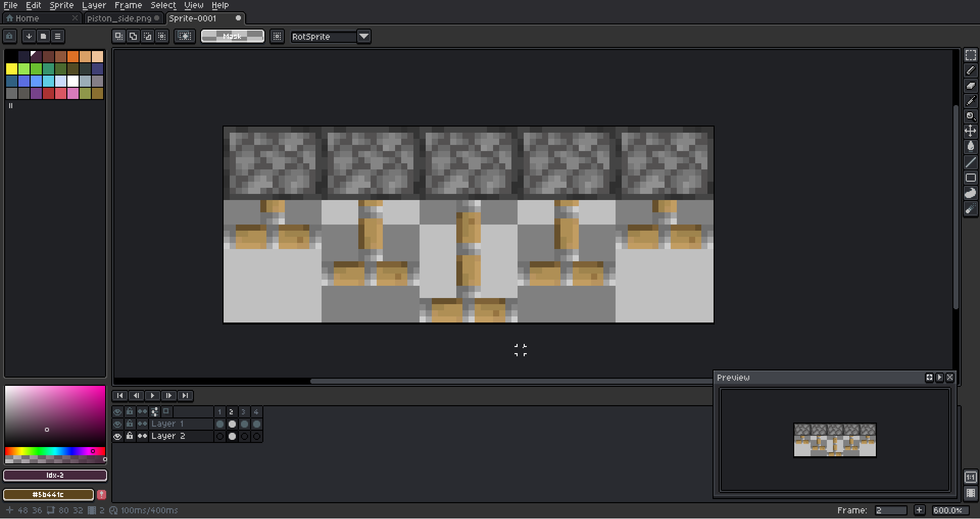Select the Move tool
The image size is (980, 519).
point(970,132)
